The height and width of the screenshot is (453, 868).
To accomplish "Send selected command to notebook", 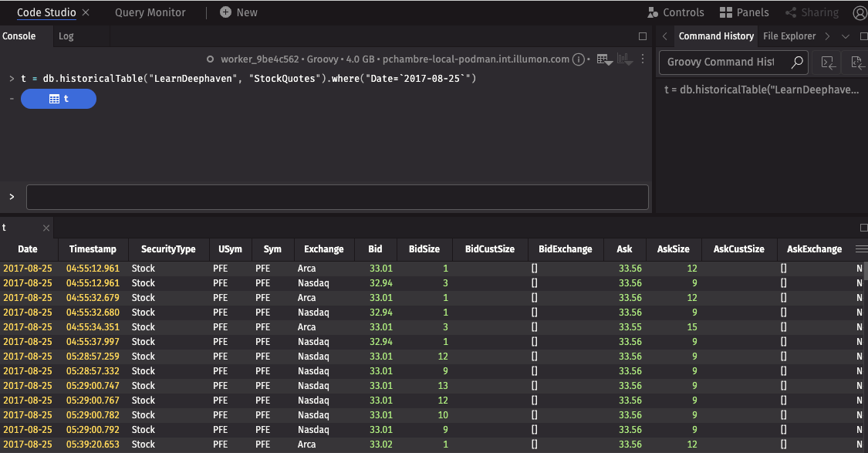I will [x=856, y=63].
